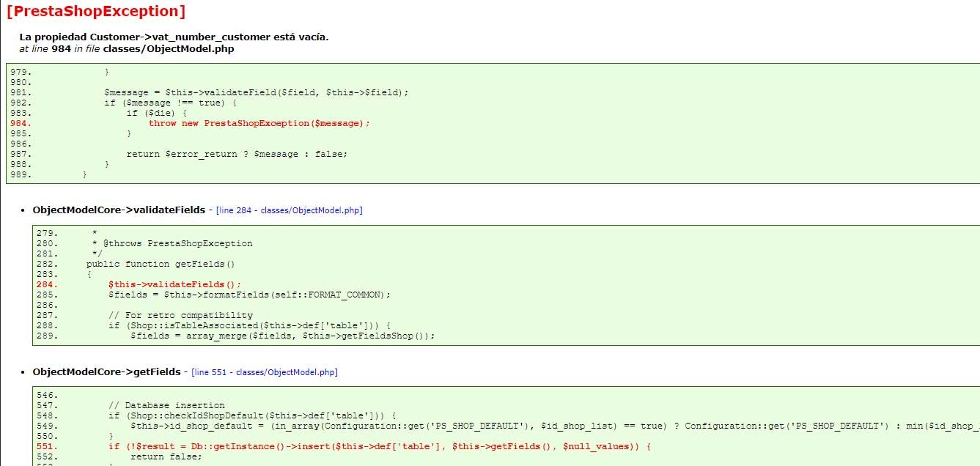
Task: Open [line 284 - classes/ObjectModel.php] link
Action: pyautogui.click(x=290, y=210)
